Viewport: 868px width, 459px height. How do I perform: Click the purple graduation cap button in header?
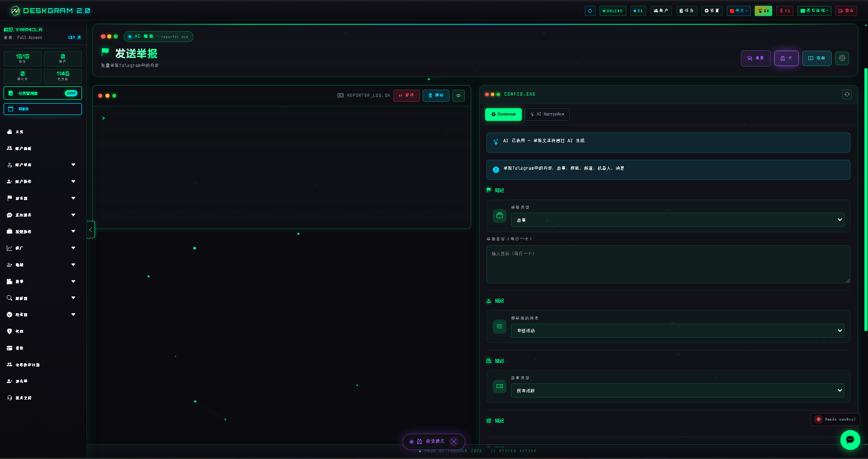pyautogui.click(x=755, y=58)
